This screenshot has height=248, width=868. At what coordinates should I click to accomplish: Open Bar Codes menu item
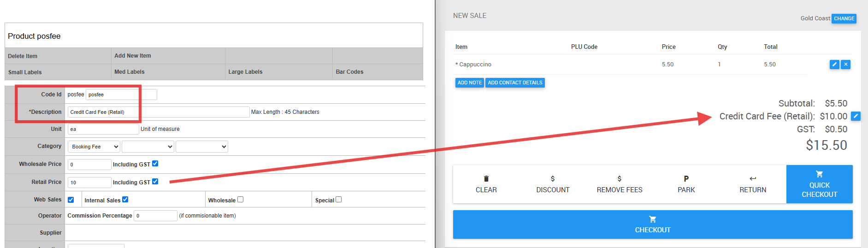[x=349, y=72]
